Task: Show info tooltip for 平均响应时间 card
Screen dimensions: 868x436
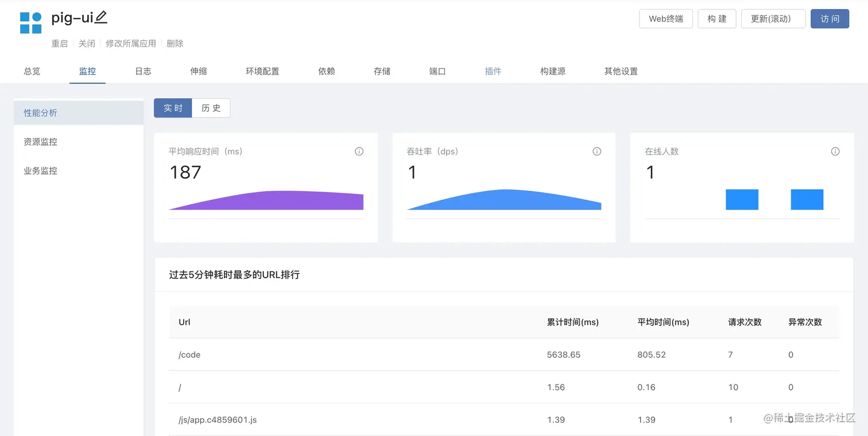Action: pyautogui.click(x=359, y=151)
